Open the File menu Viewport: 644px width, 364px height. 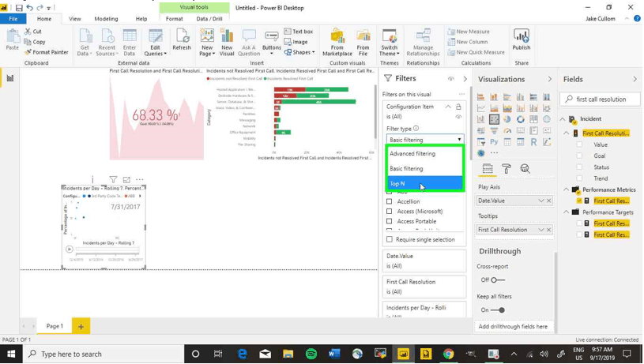13,19
